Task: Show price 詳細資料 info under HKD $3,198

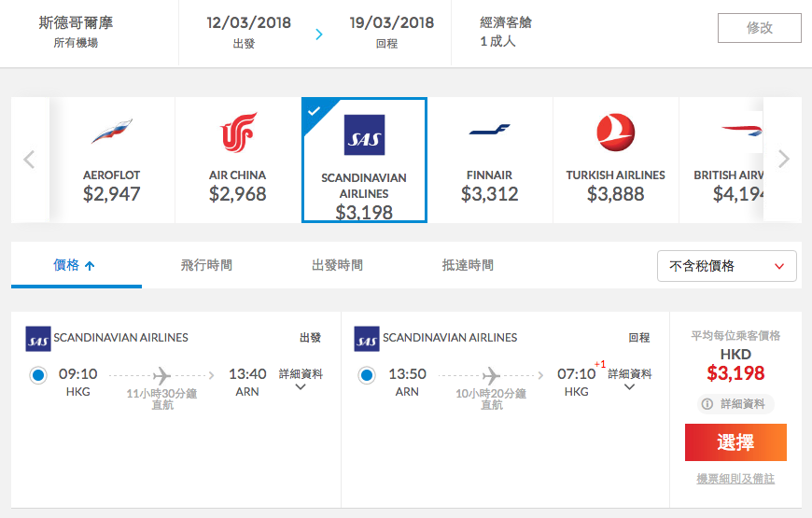Action: tap(735, 404)
